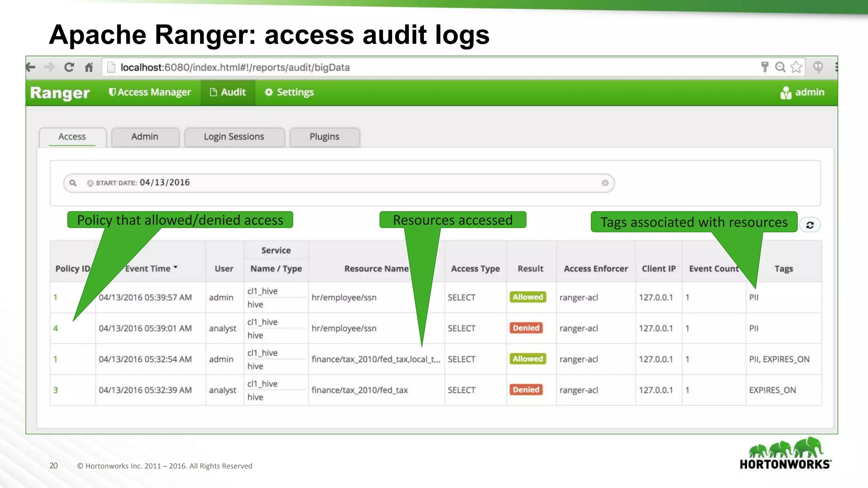Screen dimensions: 868x488
Task: Click the start date value 04/13/2016
Action: coord(165,183)
